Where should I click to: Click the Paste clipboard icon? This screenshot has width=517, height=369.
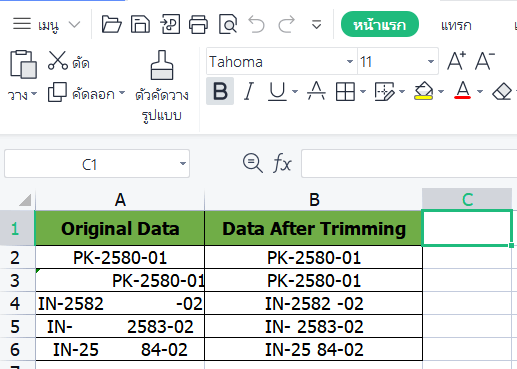(23, 64)
